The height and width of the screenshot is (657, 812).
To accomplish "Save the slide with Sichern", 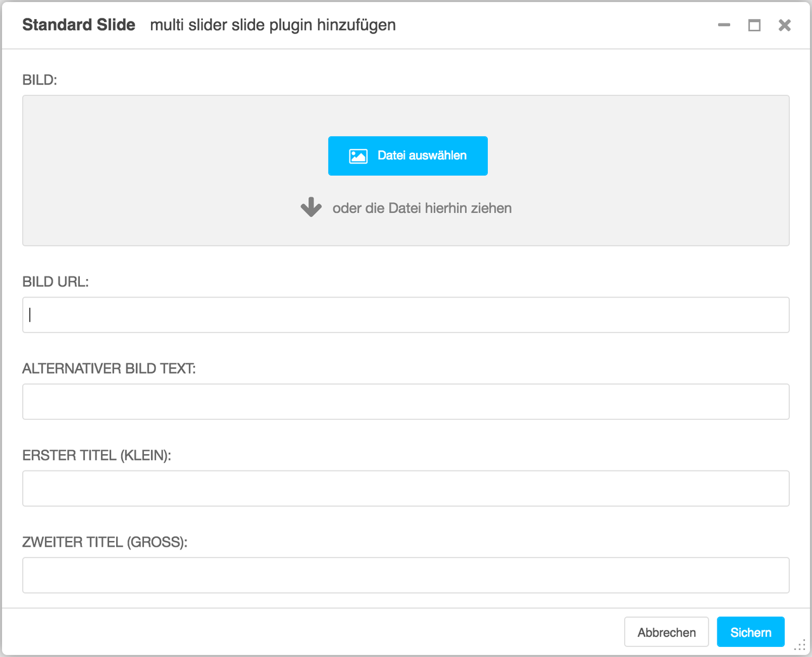I will click(x=750, y=632).
